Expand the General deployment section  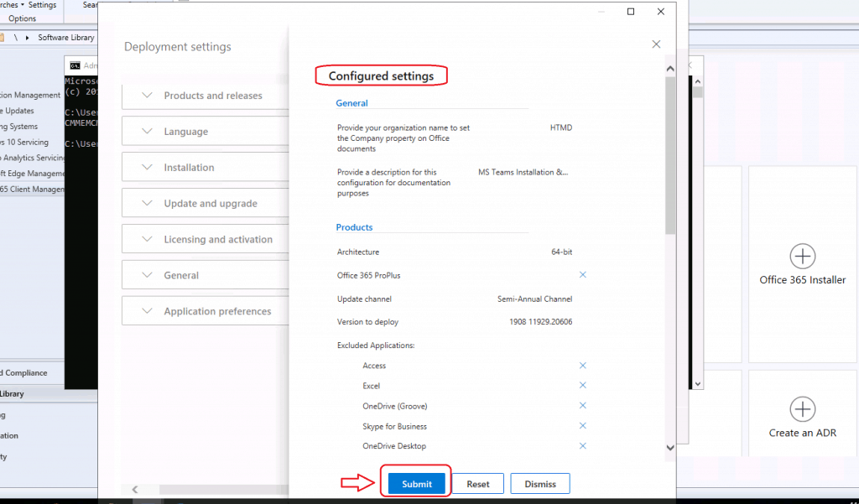[x=206, y=275]
